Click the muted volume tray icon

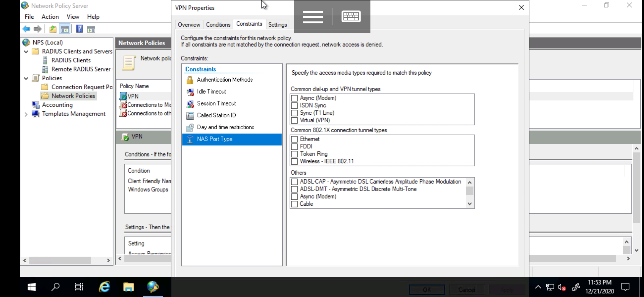(x=561, y=288)
